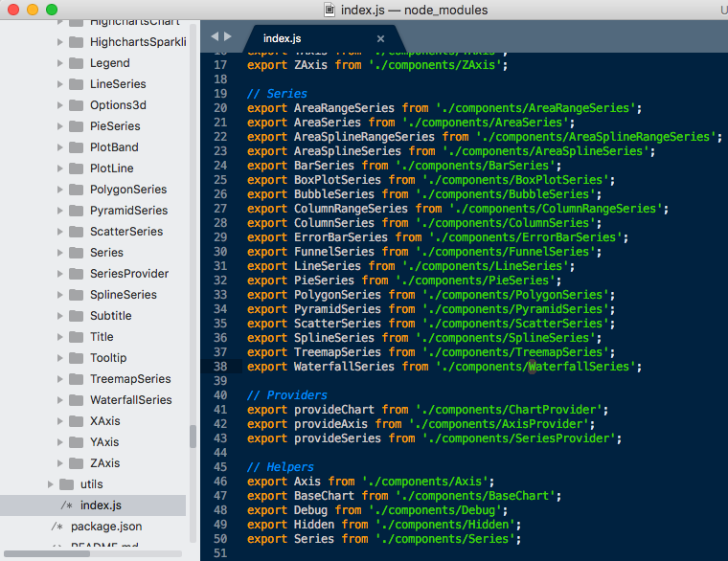Click the '// Series' comment line
Viewport: 728px width, 561px height.
point(277,94)
